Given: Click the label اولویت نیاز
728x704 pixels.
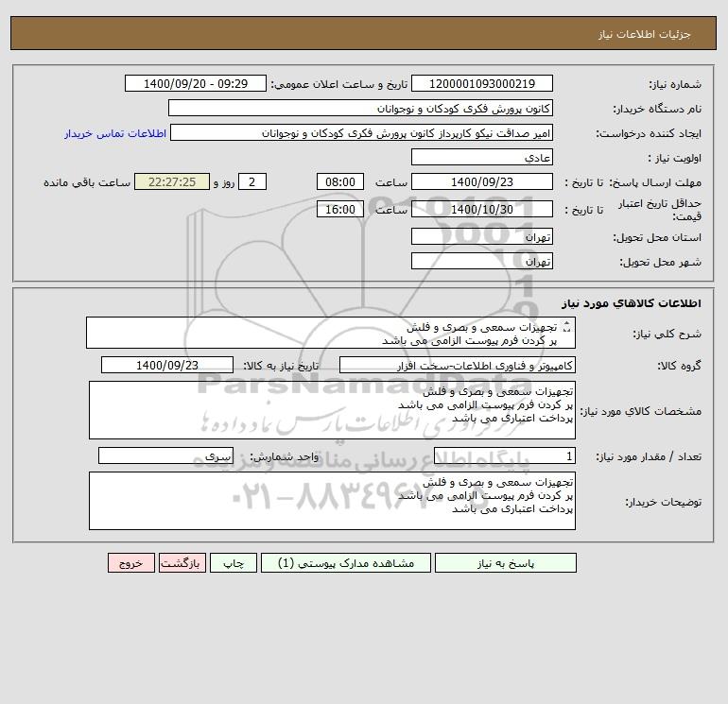Looking at the screenshot, I should click(x=674, y=158).
